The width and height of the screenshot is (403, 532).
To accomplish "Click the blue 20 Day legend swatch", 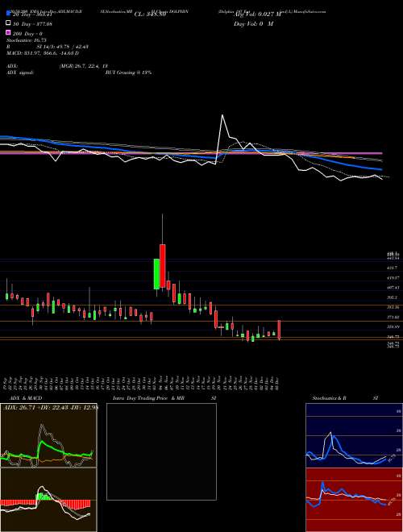I will (x=9, y=14).
